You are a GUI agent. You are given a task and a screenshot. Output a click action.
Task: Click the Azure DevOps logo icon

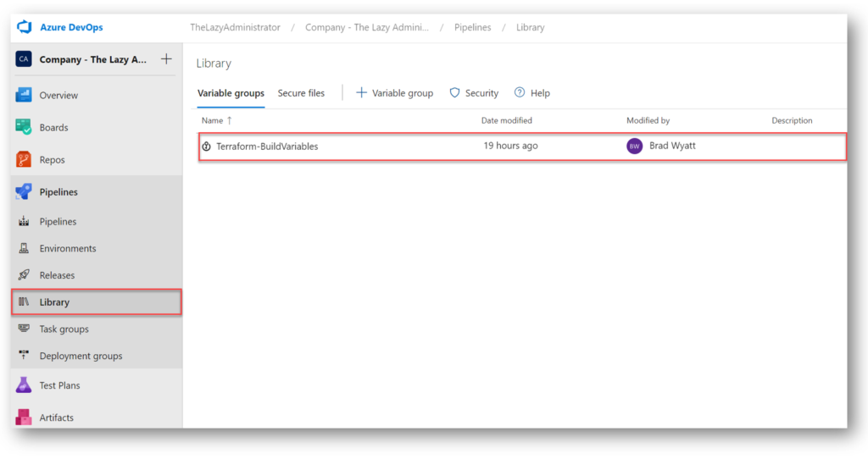(25, 26)
